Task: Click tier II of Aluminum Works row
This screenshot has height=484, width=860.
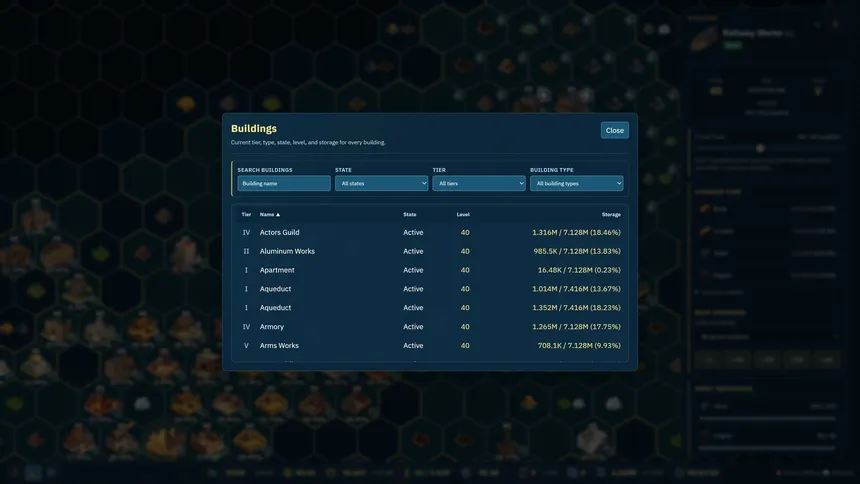Action: coord(246,251)
